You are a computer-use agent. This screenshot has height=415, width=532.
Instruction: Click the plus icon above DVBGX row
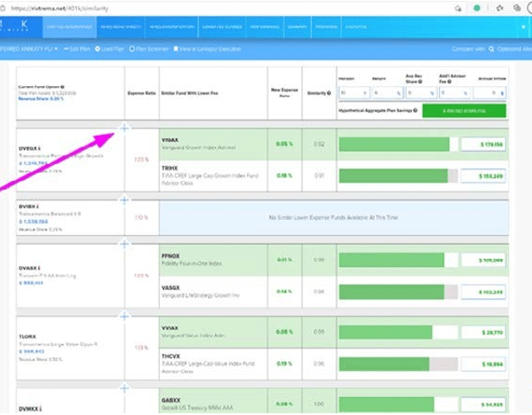coord(124,128)
